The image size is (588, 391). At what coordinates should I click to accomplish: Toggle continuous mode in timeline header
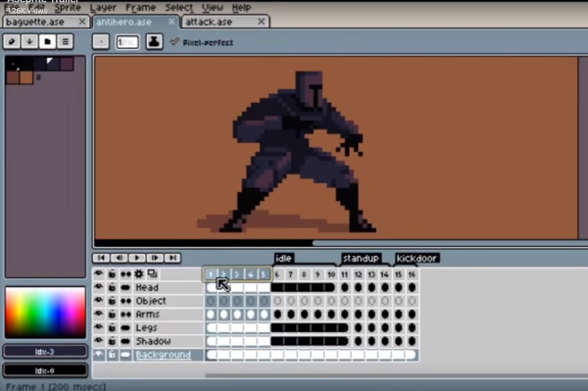pos(125,274)
